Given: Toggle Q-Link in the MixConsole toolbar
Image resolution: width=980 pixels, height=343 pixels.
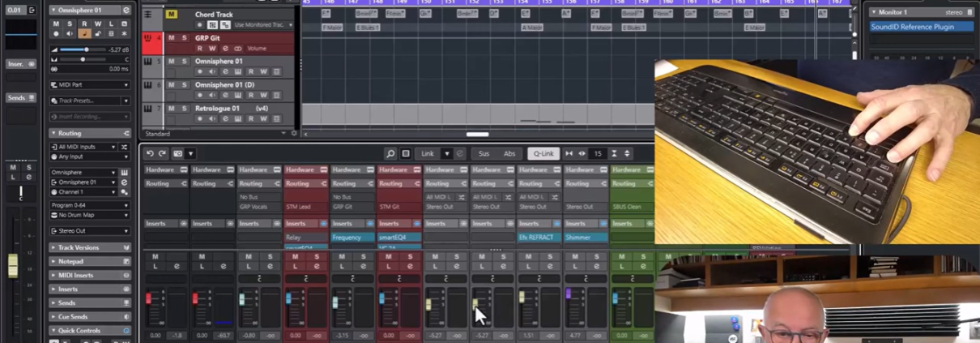Looking at the screenshot, I should pyautogui.click(x=543, y=153).
